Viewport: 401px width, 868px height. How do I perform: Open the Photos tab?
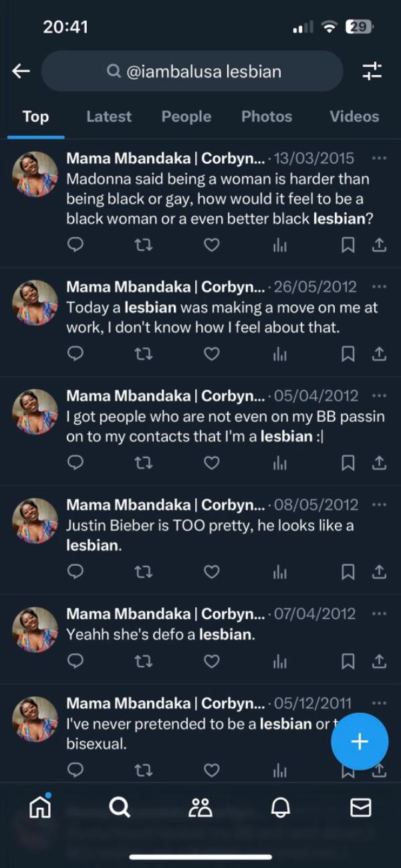(267, 116)
